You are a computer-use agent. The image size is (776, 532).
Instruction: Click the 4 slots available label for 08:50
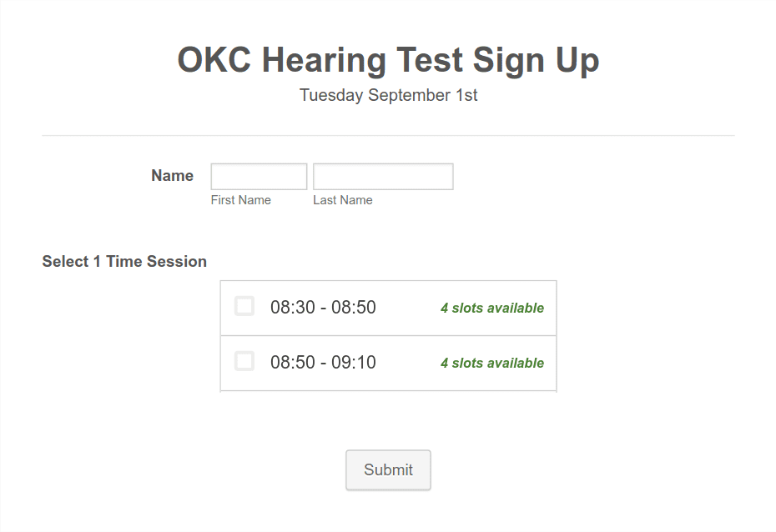pyautogui.click(x=491, y=363)
